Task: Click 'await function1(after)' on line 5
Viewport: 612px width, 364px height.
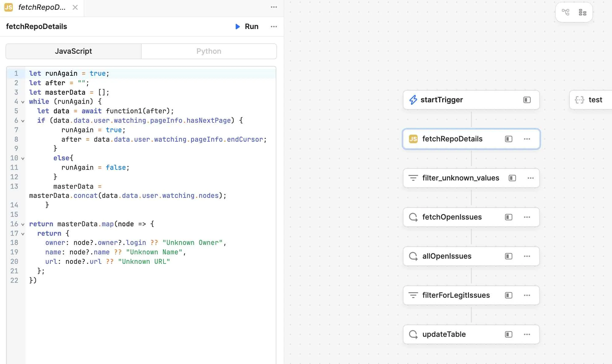Action: pos(126,111)
